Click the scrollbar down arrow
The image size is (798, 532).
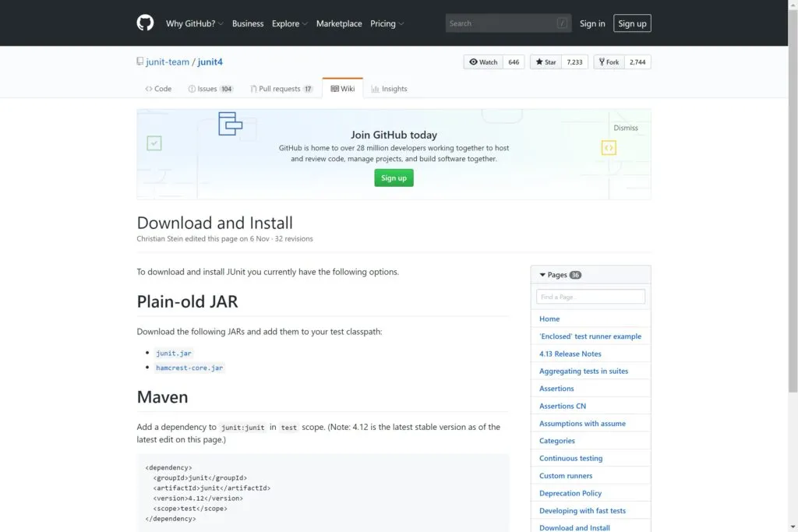tap(793, 527)
